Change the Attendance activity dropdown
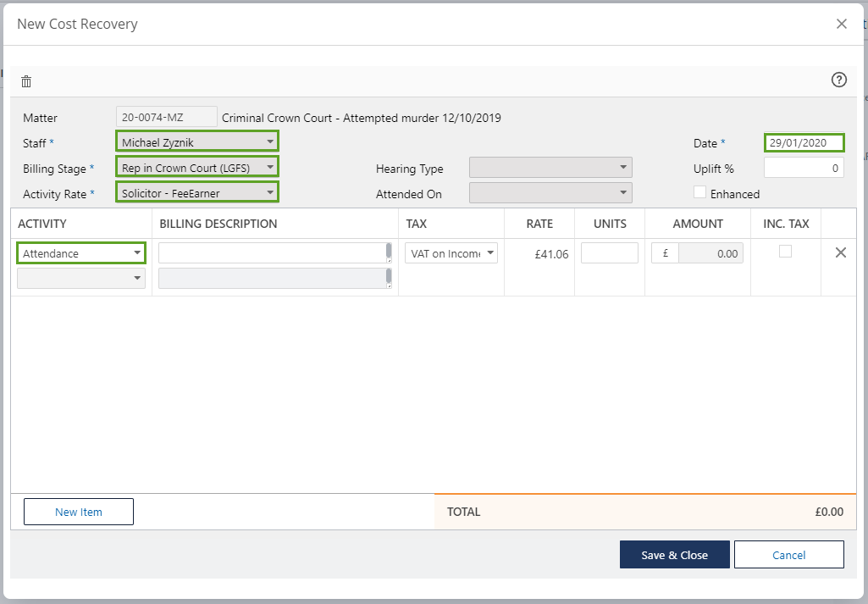The height and width of the screenshot is (604, 868). [81, 252]
